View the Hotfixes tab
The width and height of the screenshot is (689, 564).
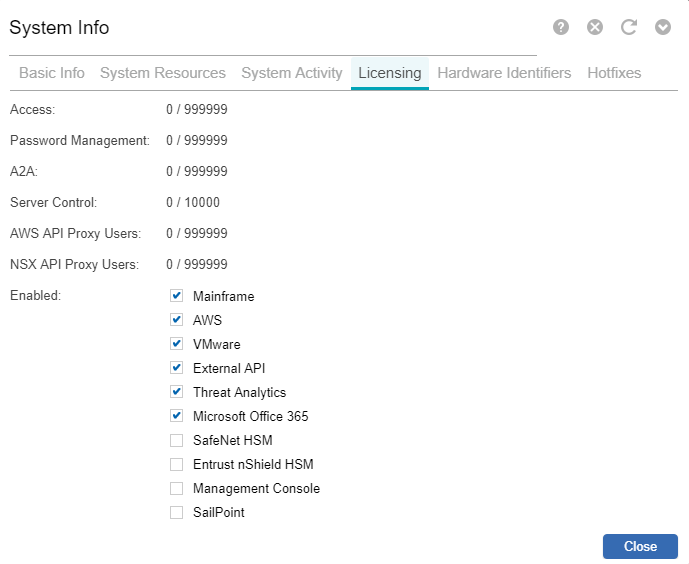coord(614,73)
